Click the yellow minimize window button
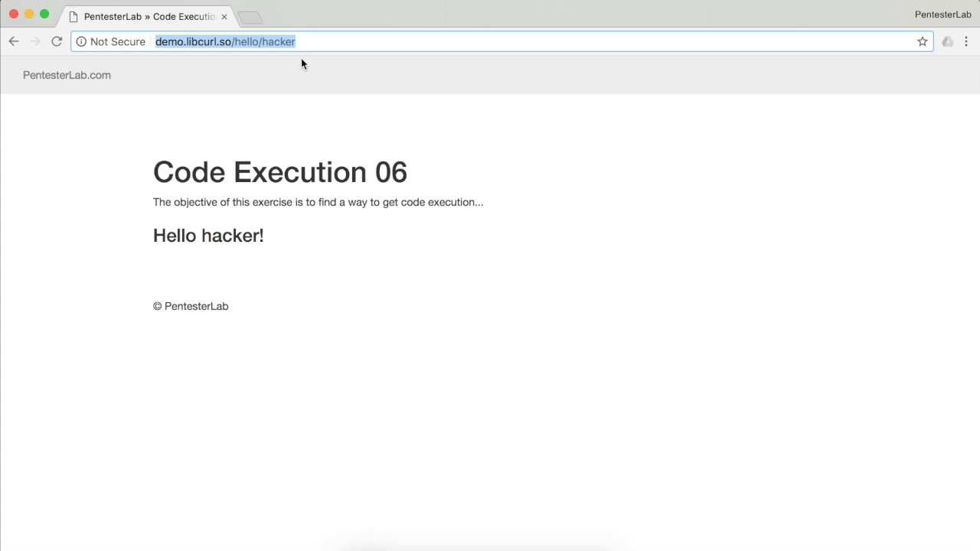The image size is (980, 551). point(29,15)
